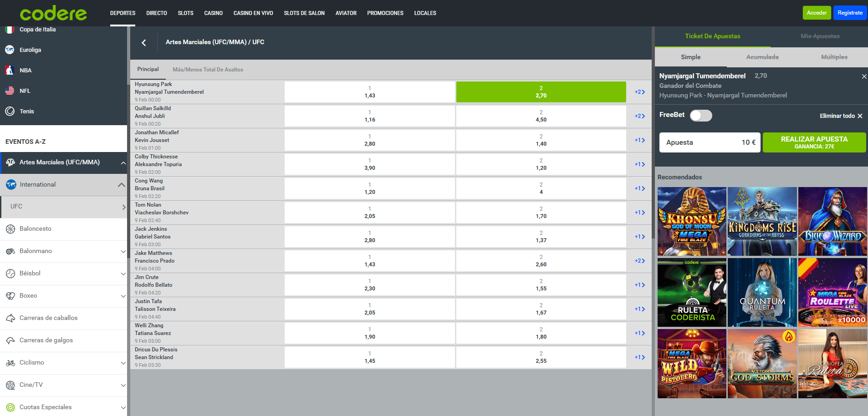The width and height of the screenshot is (868, 416).
Task: Switch to Más/Menos Total De Asaltos tab
Action: (208, 70)
